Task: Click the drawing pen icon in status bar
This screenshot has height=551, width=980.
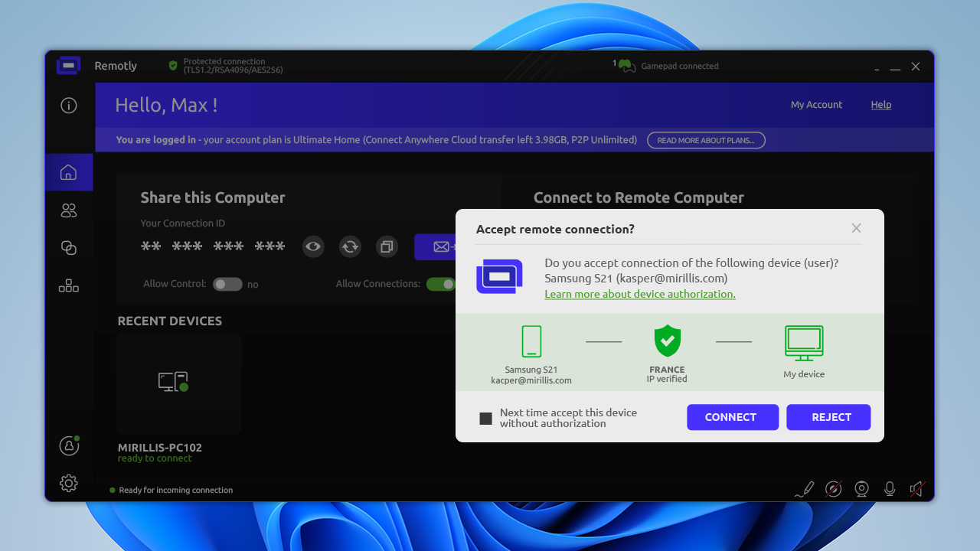Action: pos(804,489)
